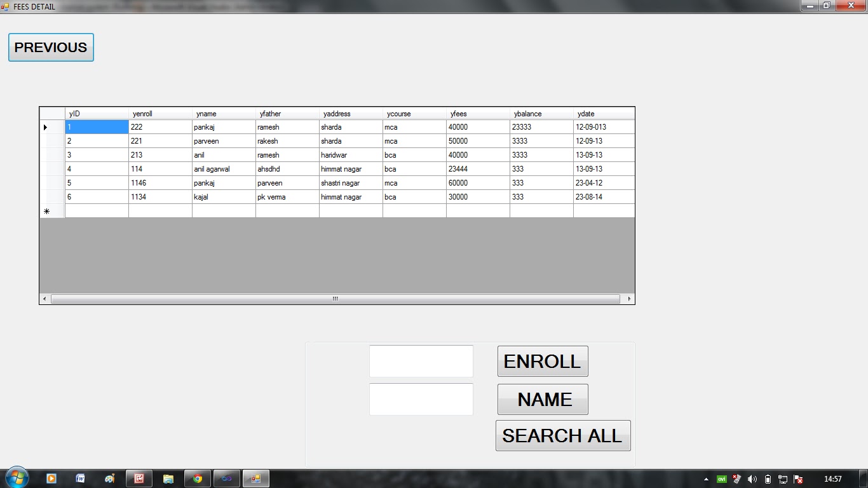Open Windows Media Player from the taskbar
Screen dimensions: 868x488
coord(51,478)
